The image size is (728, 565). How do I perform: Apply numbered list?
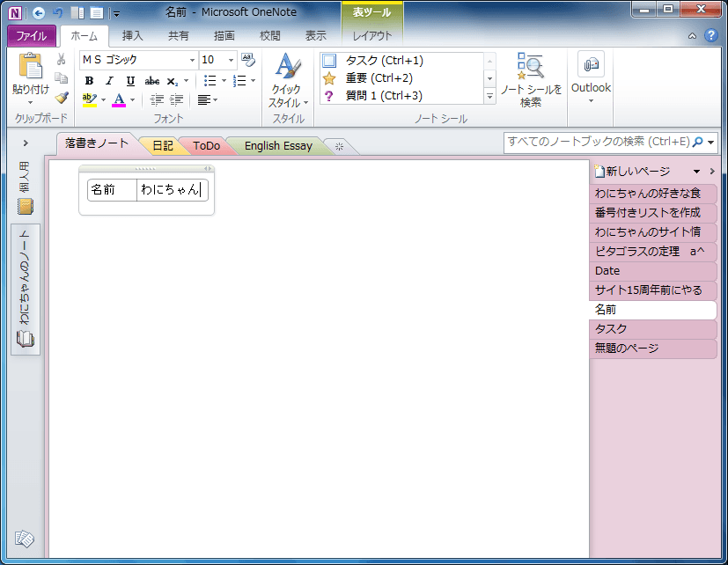(239, 81)
